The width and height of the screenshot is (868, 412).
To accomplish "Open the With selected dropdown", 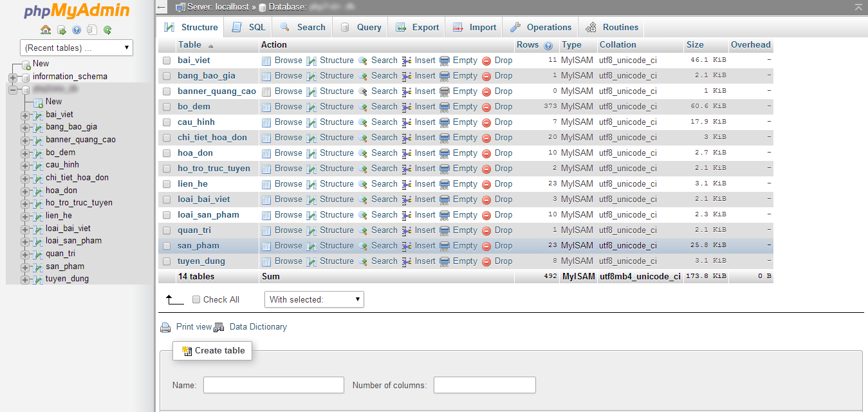I will (314, 299).
